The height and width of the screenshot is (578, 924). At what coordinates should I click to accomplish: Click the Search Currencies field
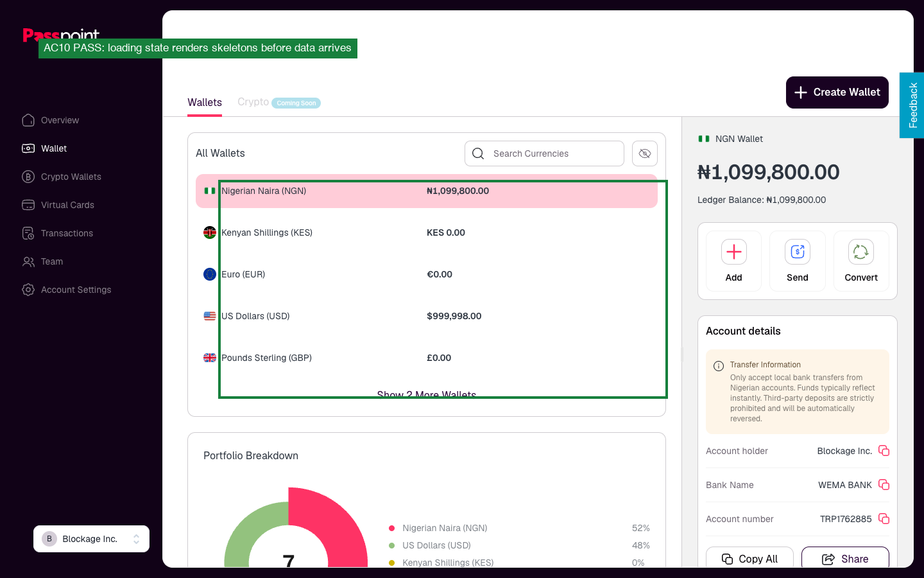coord(544,153)
